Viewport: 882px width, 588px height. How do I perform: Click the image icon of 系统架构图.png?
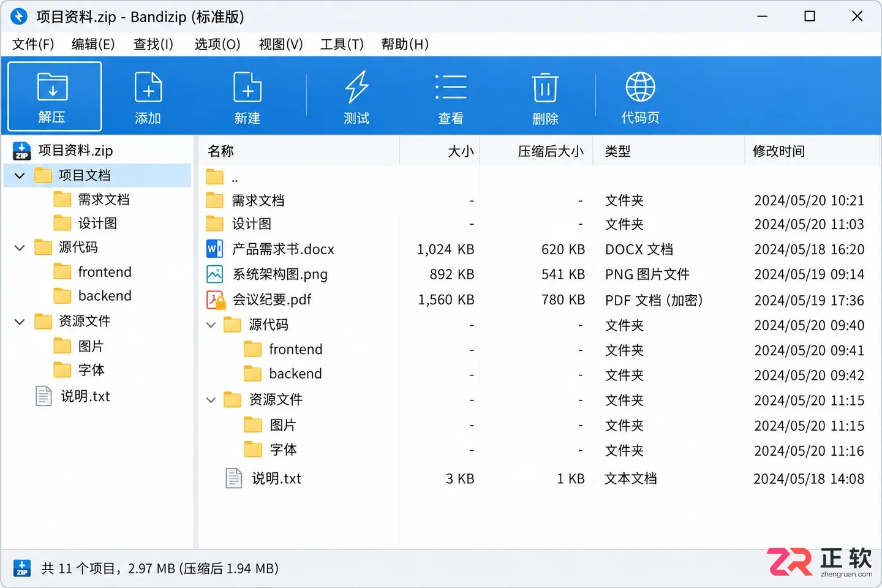214,274
